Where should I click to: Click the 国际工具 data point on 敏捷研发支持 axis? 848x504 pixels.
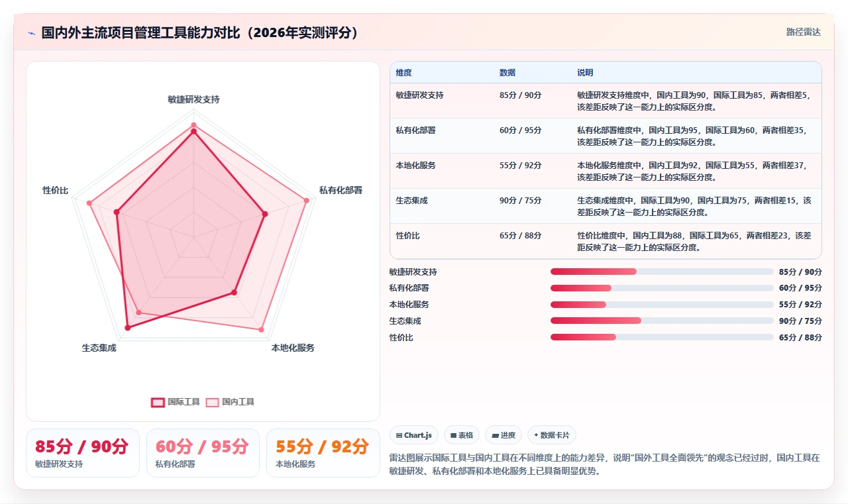(193, 132)
